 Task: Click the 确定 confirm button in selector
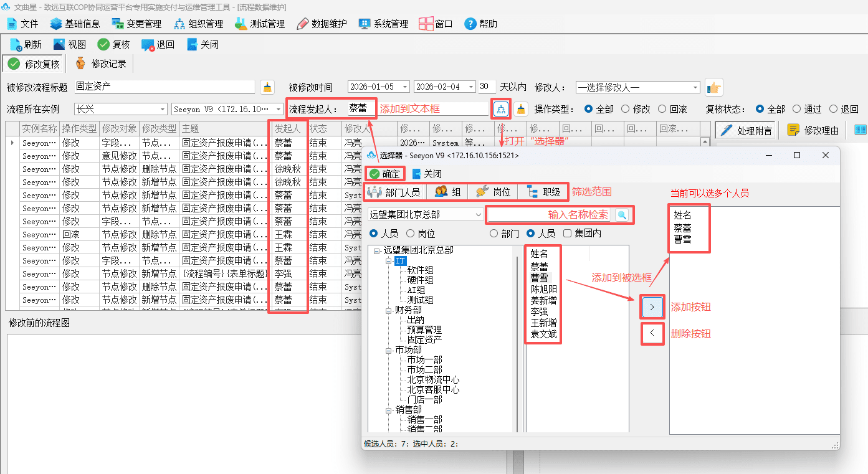[x=385, y=174]
